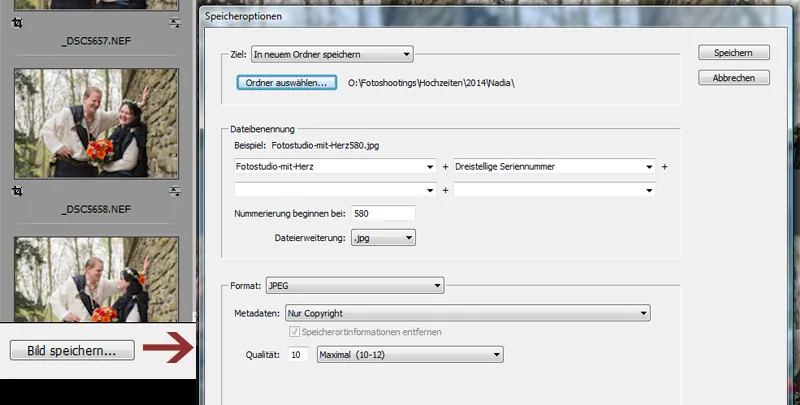
Task: Click the _DSC5657.NEF file name
Action: coord(96,41)
